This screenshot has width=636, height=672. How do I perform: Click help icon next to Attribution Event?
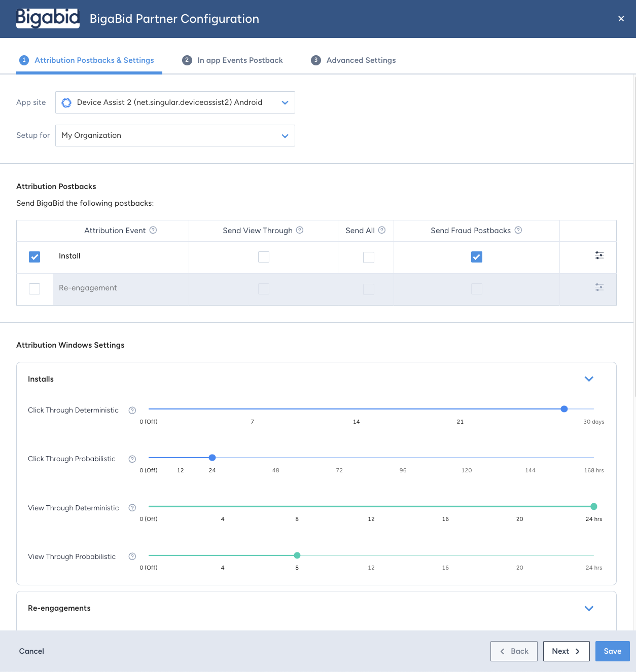pos(153,230)
